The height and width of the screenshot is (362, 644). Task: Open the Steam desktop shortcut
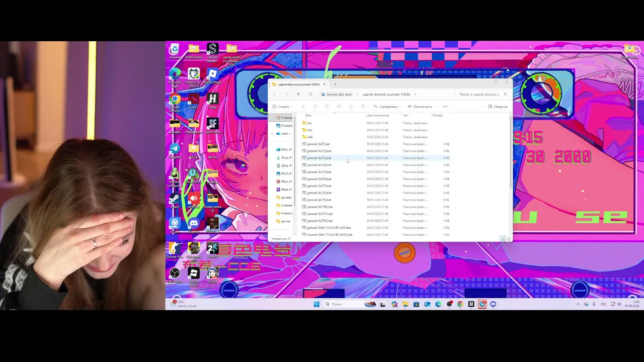click(x=175, y=200)
